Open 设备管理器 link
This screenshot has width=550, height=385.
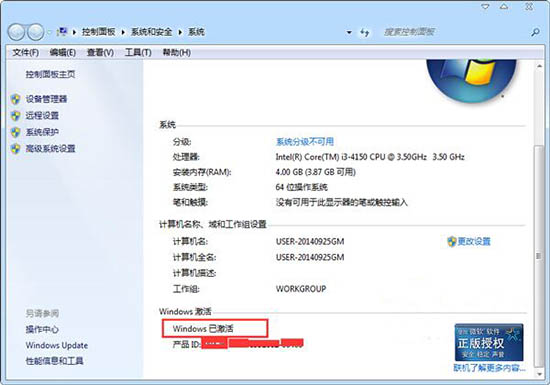click(46, 99)
